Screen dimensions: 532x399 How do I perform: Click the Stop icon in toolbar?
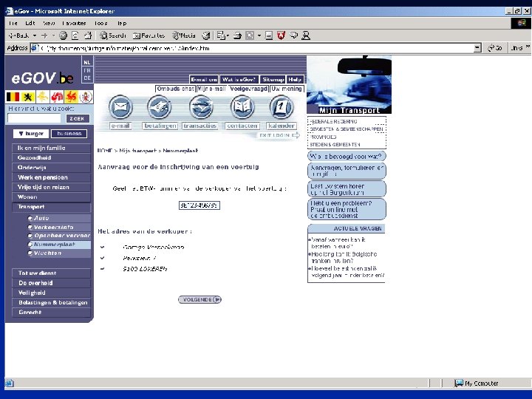tap(63, 35)
